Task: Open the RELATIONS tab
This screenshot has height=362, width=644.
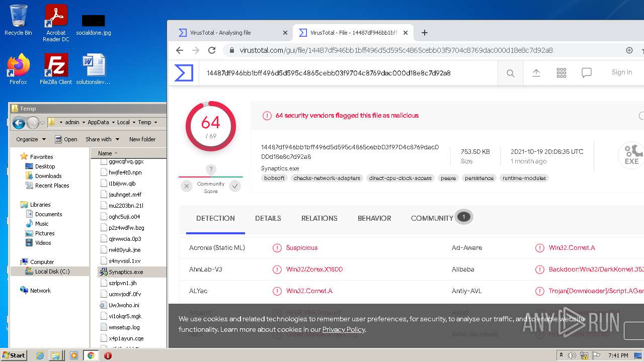Action: pos(319,218)
